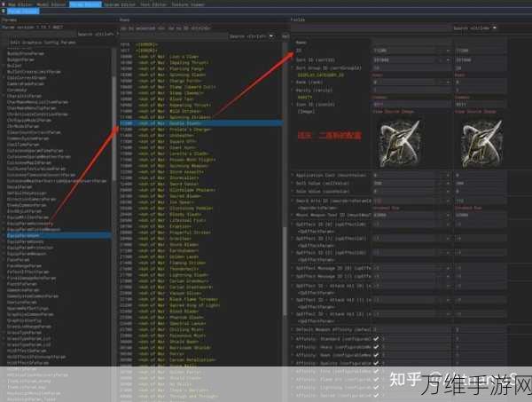The height and width of the screenshot is (402, 532).
Task: Select highlighted row 11200 Double Slash
Action: pyautogui.click(x=201, y=123)
